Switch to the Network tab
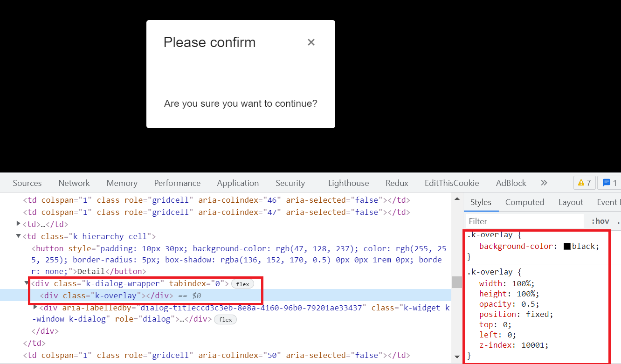Image resolution: width=621 pixels, height=364 pixels. coord(74,183)
